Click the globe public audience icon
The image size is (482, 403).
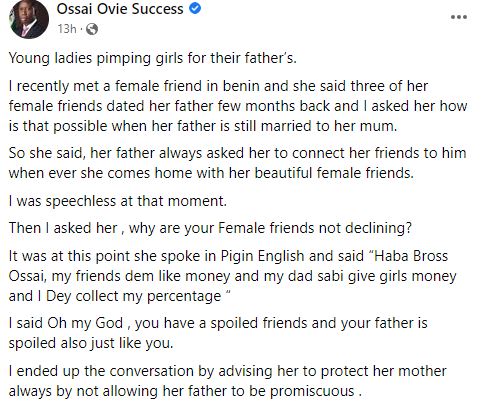92,29
